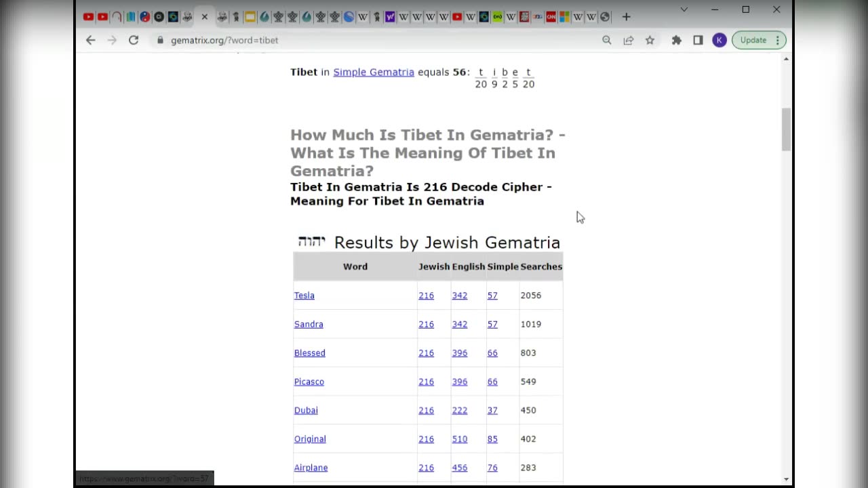Click the Jewish column header
Screen dimensions: 868x488
tap(434, 266)
